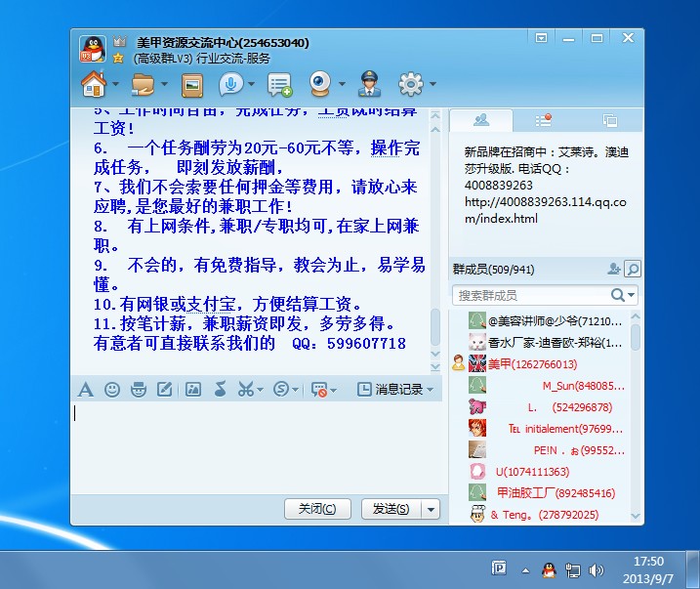Open the emoji smiley picker
This screenshot has height=589, width=700.
tap(112, 390)
